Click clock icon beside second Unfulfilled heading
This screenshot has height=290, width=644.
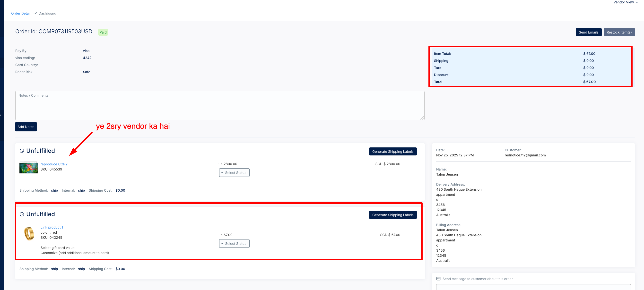pos(22,214)
